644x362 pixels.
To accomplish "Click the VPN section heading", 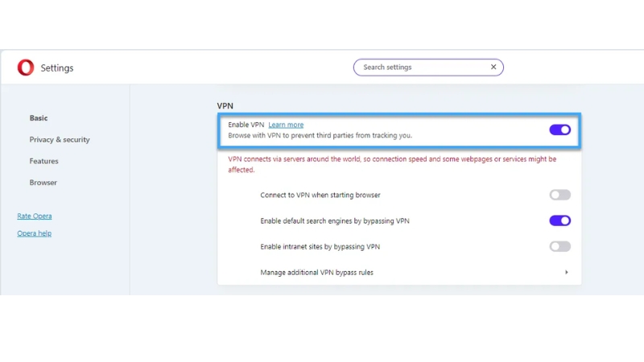I will coord(225,105).
